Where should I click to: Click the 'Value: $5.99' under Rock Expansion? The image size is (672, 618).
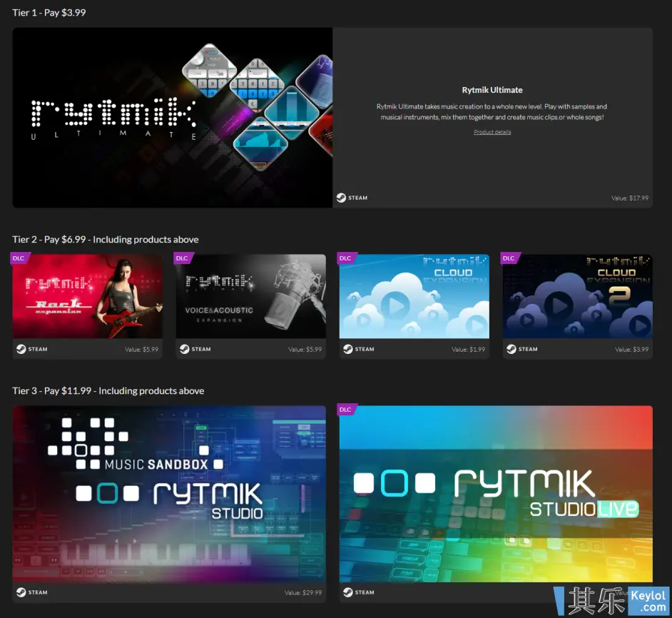point(141,350)
